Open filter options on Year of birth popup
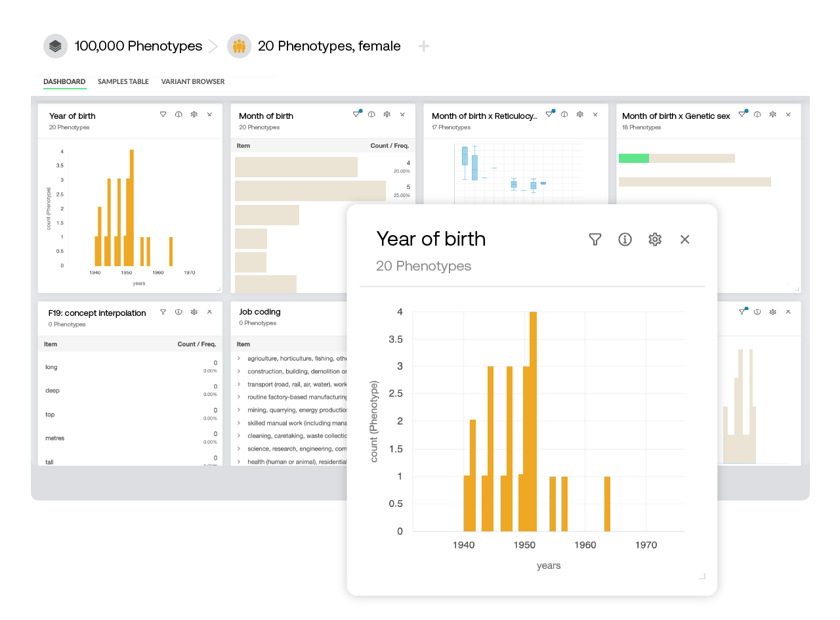840x620 pixels. coord(595,240)
